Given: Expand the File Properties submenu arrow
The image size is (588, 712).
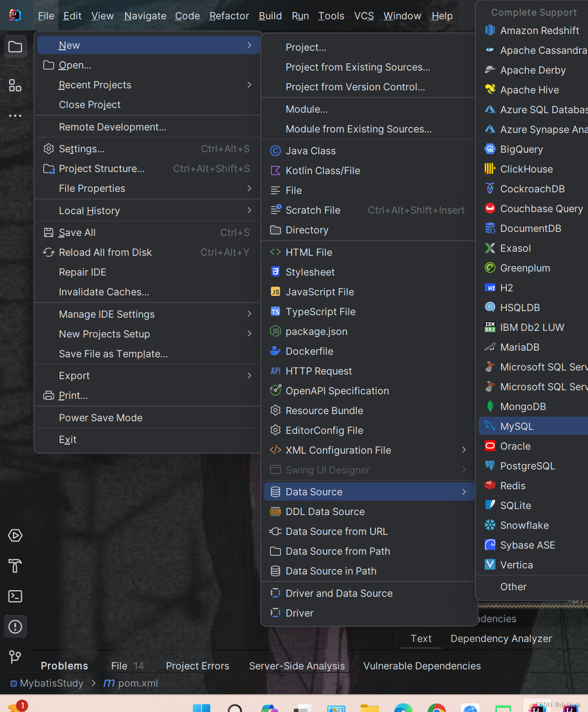Looking at the screenshot, I should 249,188.
